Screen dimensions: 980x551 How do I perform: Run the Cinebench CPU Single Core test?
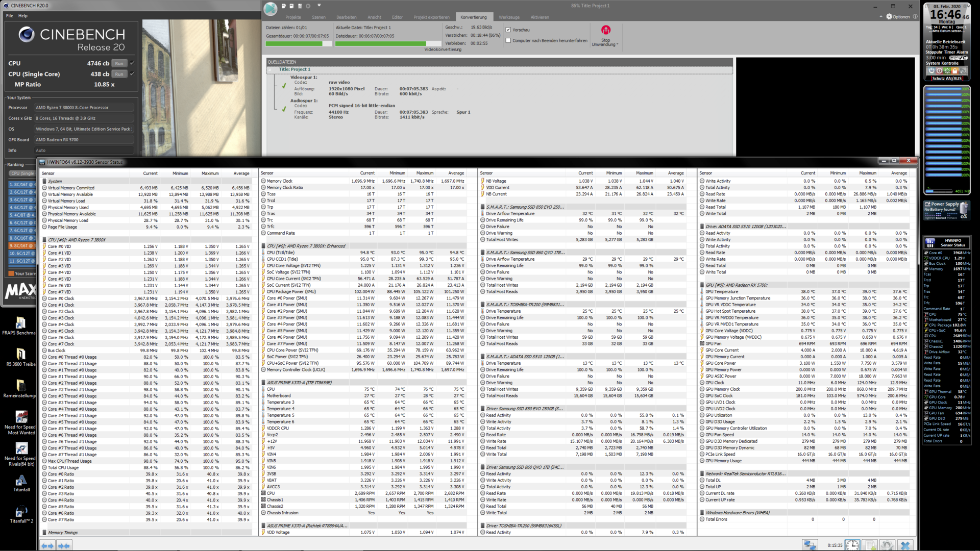119,74
